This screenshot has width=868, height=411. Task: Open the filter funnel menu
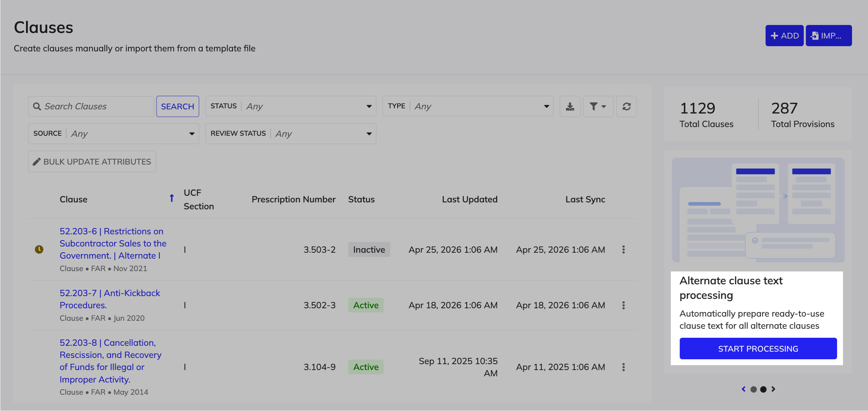598,106
